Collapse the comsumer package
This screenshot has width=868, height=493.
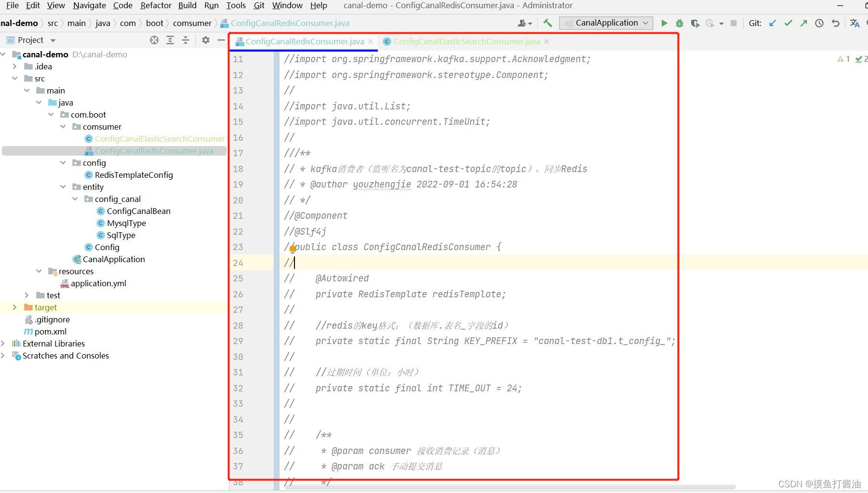(63, 126)
